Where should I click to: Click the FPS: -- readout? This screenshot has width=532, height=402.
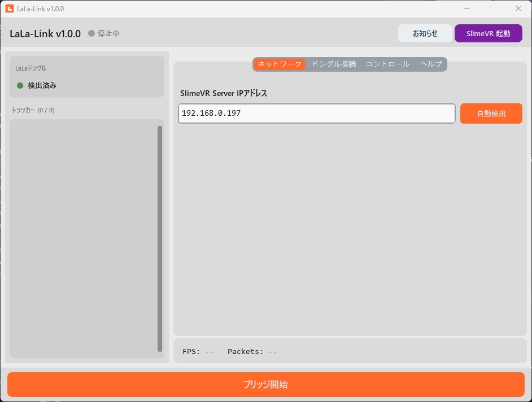[x=198, y=351]
